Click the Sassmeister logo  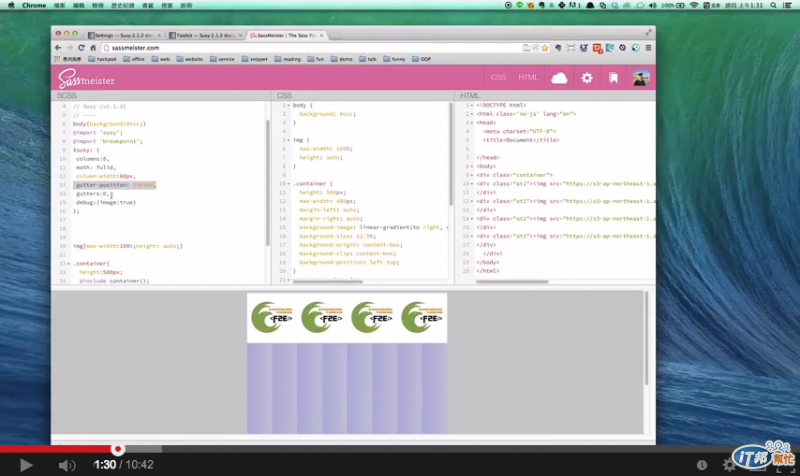coord(86,79)
